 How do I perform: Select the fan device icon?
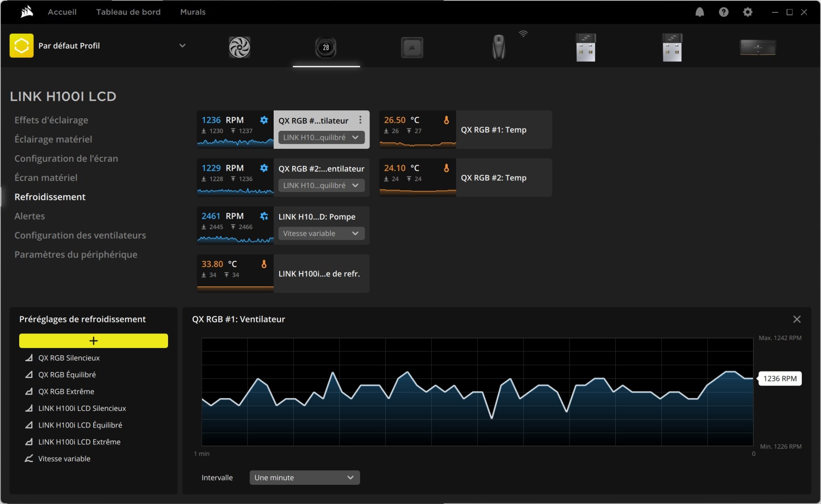tap(239, 47)
